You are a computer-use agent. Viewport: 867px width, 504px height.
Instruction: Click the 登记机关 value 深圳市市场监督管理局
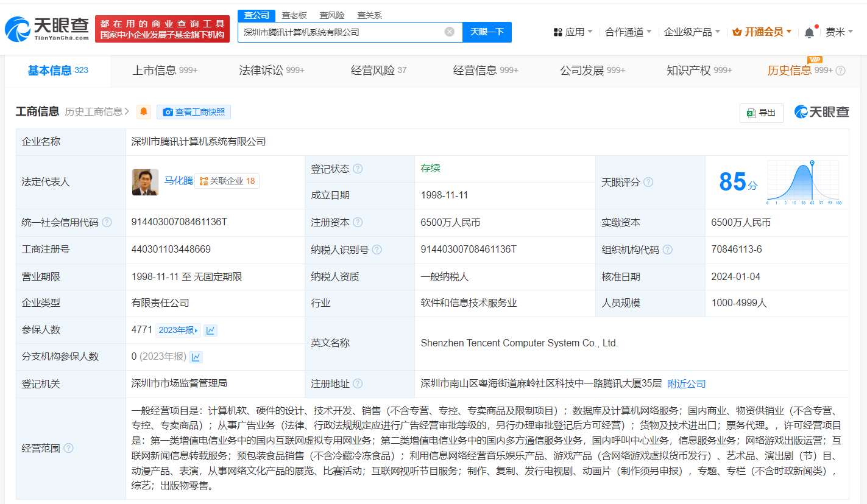pos(179,383)
